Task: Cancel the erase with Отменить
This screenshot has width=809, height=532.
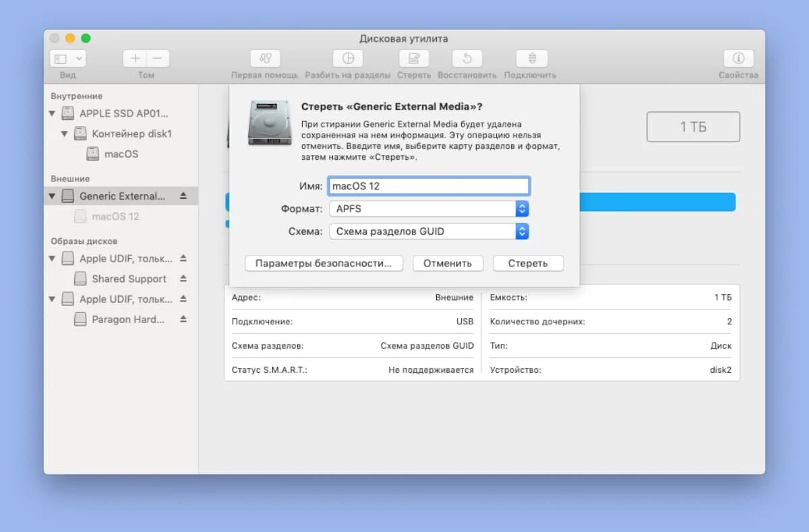Action: click(x=448, y=264)
